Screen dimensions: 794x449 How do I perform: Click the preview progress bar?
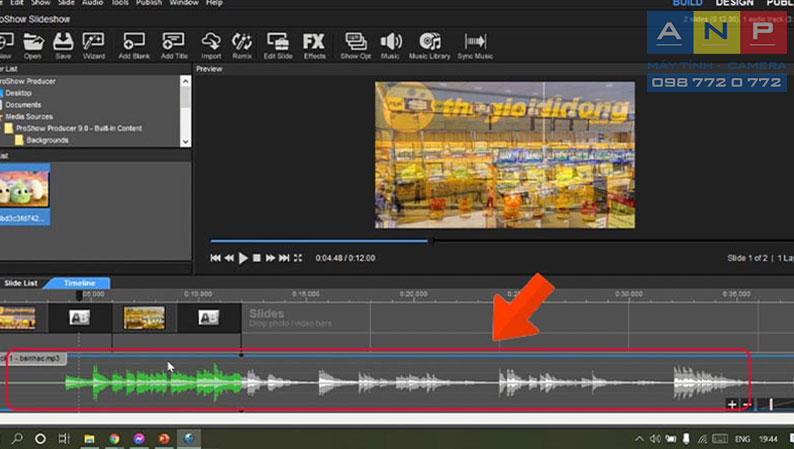pos(501,241)
